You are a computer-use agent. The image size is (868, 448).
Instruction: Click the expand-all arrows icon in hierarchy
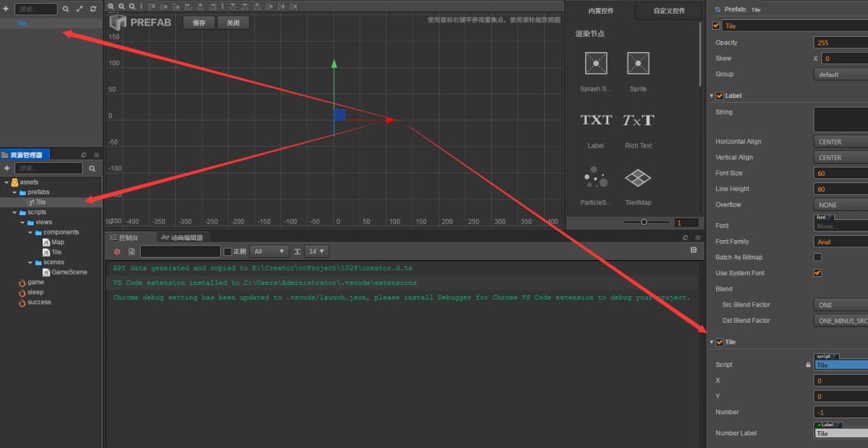click(80, 9)
